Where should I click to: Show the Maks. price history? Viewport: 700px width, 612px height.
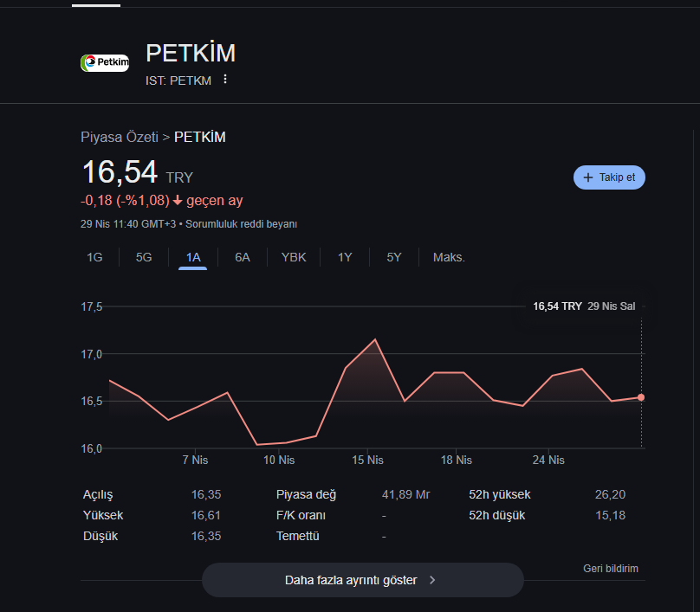pos(449,257)
